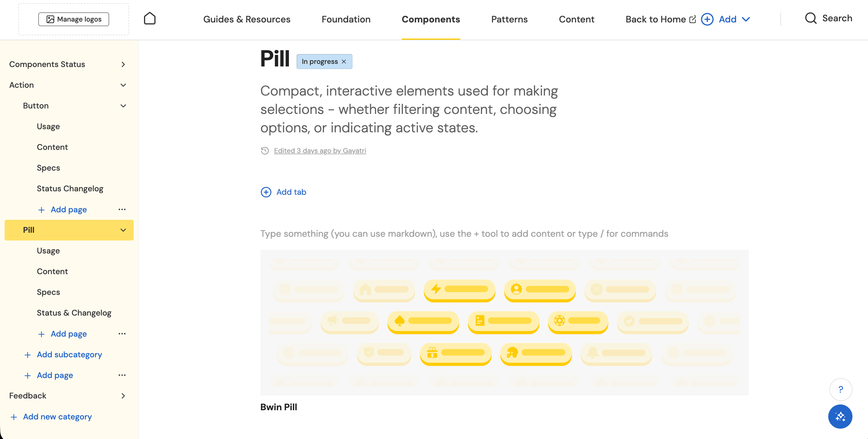
Task: Click the home icon in top navigation
Action: (149, 19)
